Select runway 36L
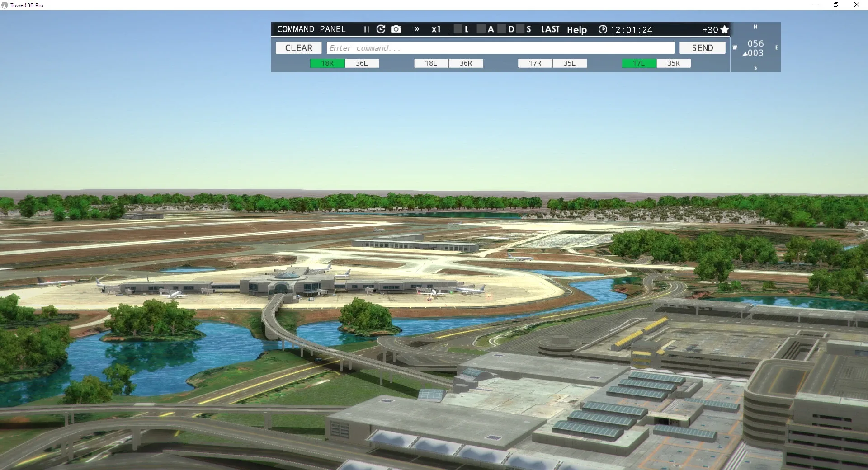This screenshot has width=868, height=470. 362,63
